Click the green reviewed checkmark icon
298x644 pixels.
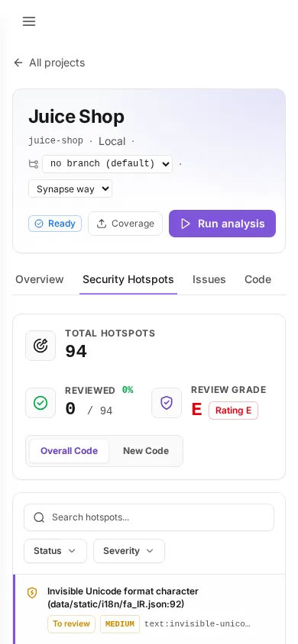40,403
